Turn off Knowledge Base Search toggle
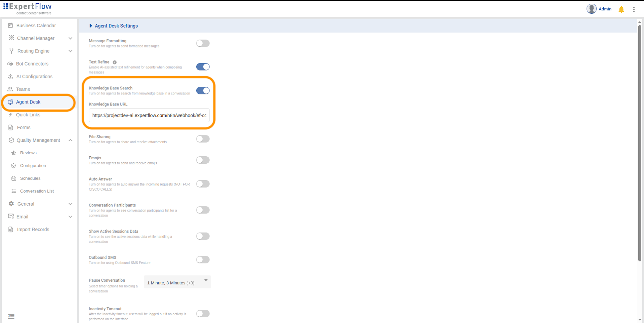The image size is (644, 323). tap(203, 90)
